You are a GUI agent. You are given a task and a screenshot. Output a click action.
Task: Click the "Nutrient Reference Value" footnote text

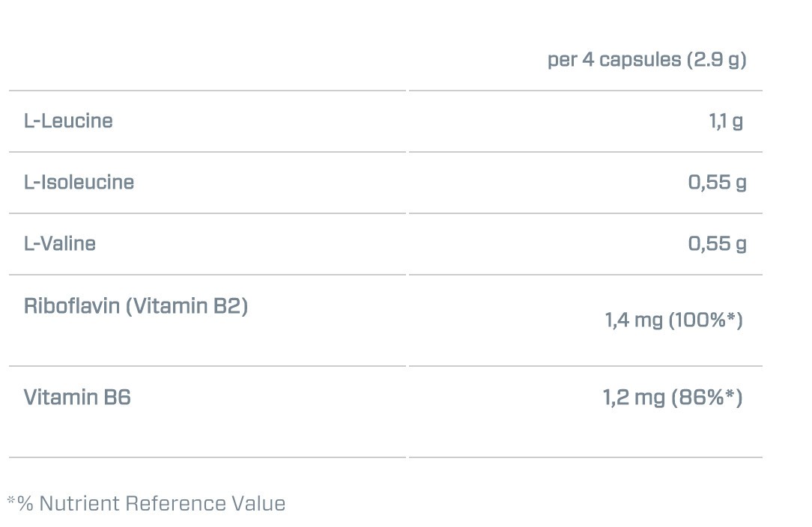(162, 504)
